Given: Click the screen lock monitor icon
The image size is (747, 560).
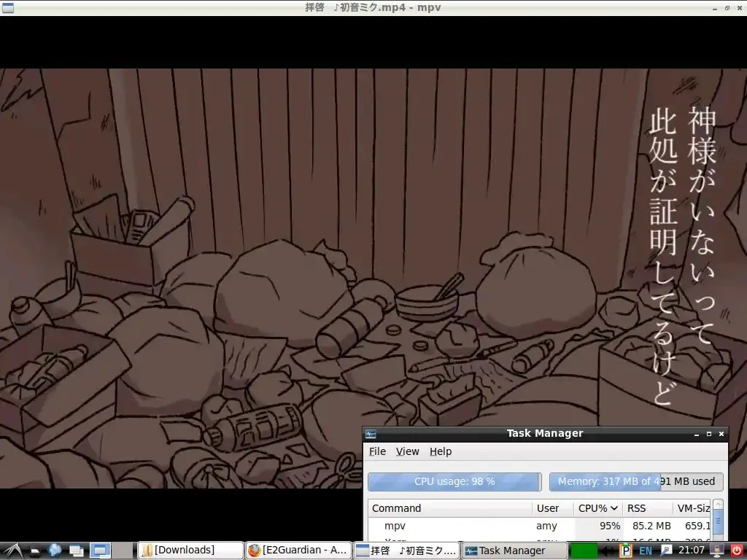Looking at the screenshot, I should (717, 551).
